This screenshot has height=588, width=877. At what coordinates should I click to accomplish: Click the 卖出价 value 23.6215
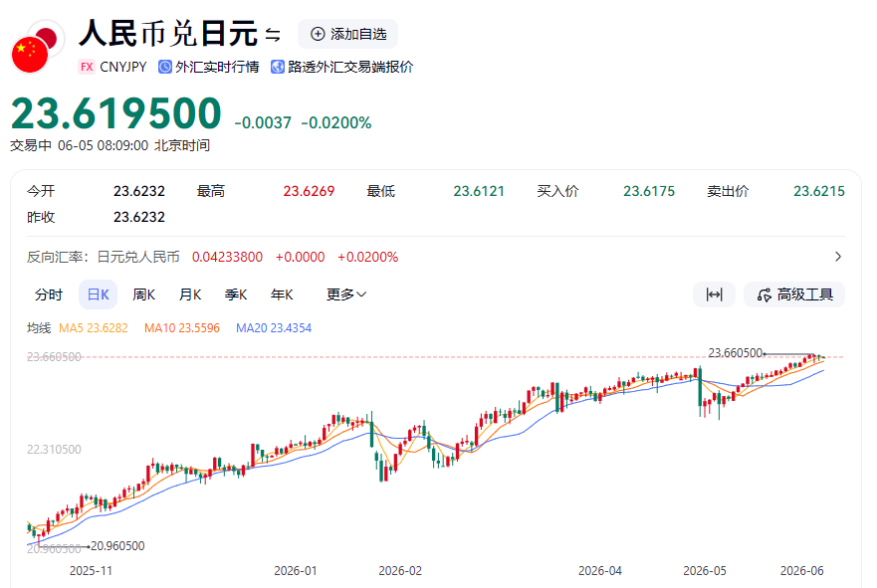(819, 191)
